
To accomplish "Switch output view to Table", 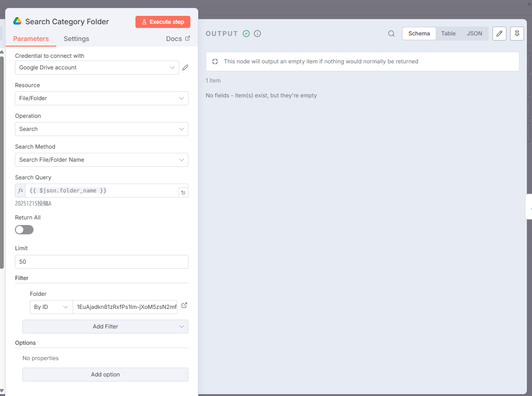I will tap(448, 34).
